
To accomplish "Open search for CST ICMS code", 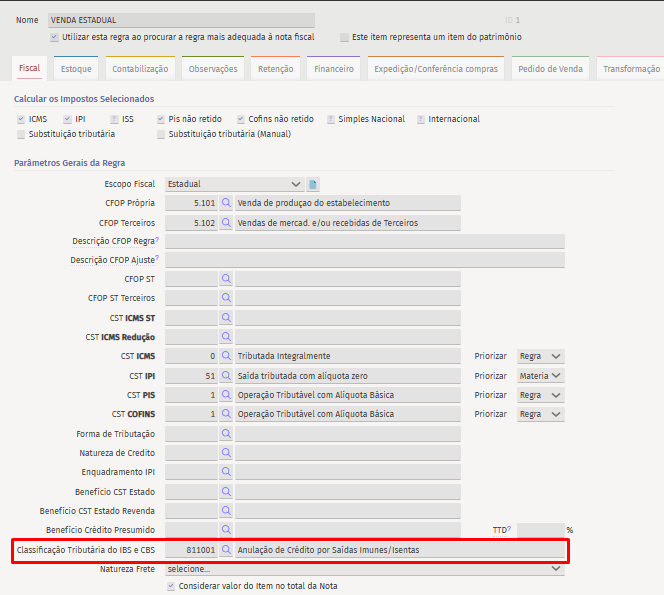I will point(226,356).
